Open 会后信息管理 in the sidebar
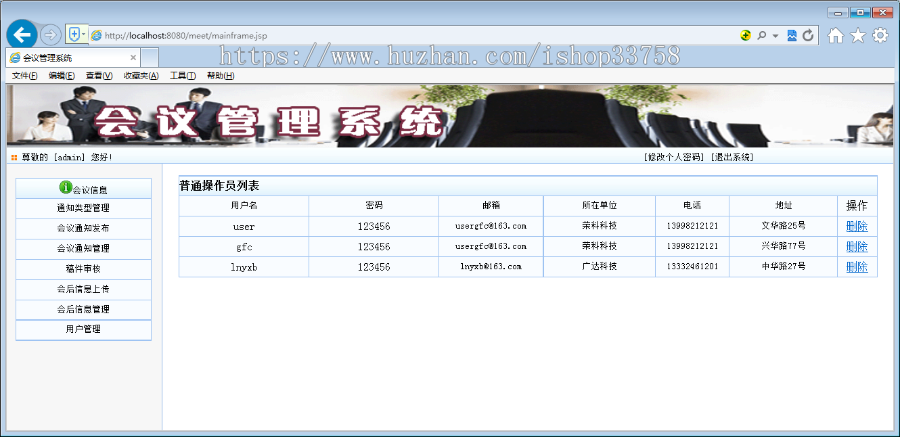The width and height of the screenshot is (900, 437). coord(83,309)
